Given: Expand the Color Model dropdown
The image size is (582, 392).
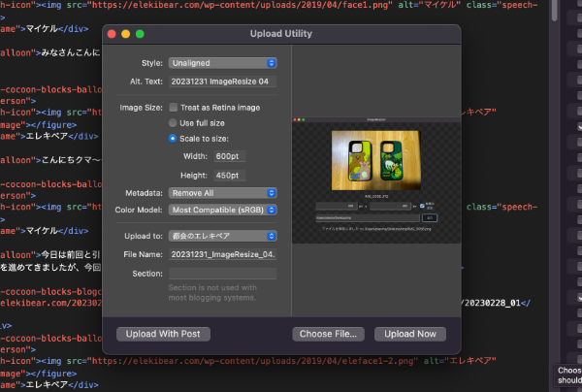Looking at the screenshot, I should (223, 209).
